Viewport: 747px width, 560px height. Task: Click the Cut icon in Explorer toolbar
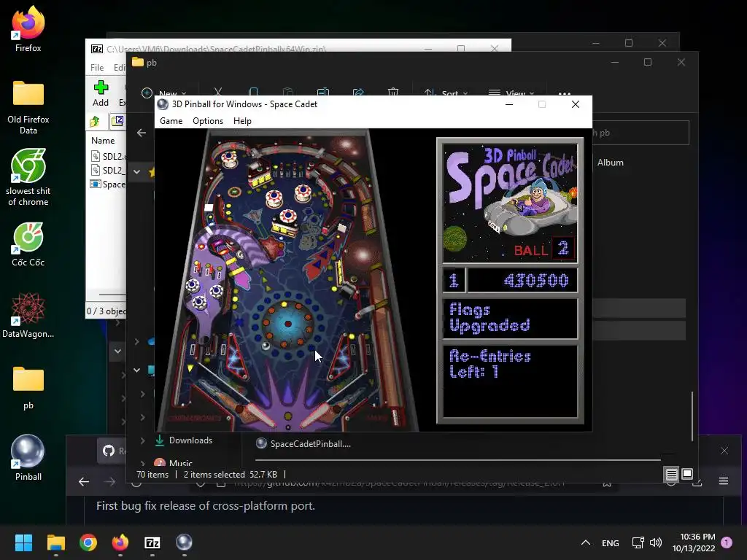click(x=217, y=92)
